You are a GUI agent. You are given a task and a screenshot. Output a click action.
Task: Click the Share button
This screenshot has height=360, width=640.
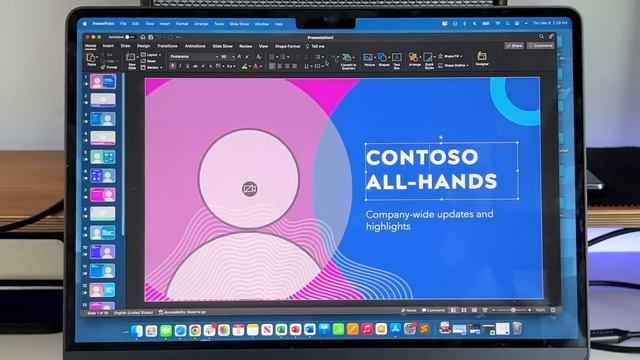click(x=514, y=46)
